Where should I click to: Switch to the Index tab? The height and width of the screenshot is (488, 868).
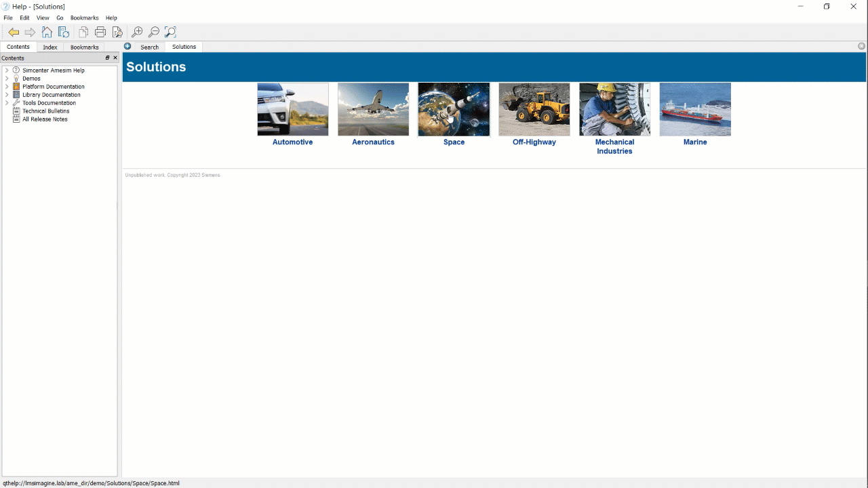click(50, 47)
